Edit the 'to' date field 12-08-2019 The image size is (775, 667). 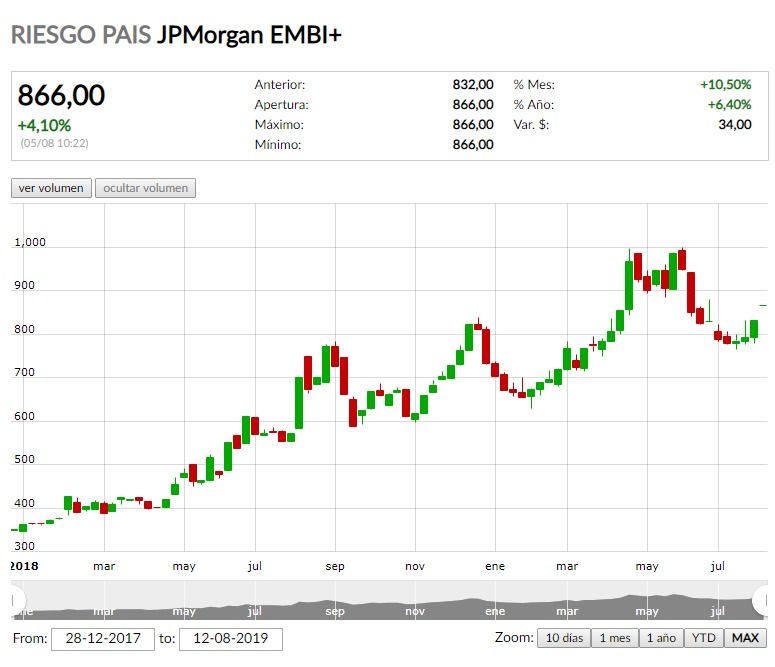231,639
